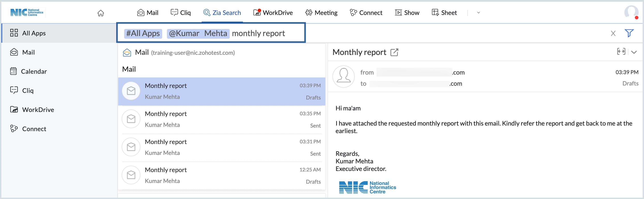Open the filter funnel icon
The height and width of the screenshot is (199, 644).
[629, 33]
